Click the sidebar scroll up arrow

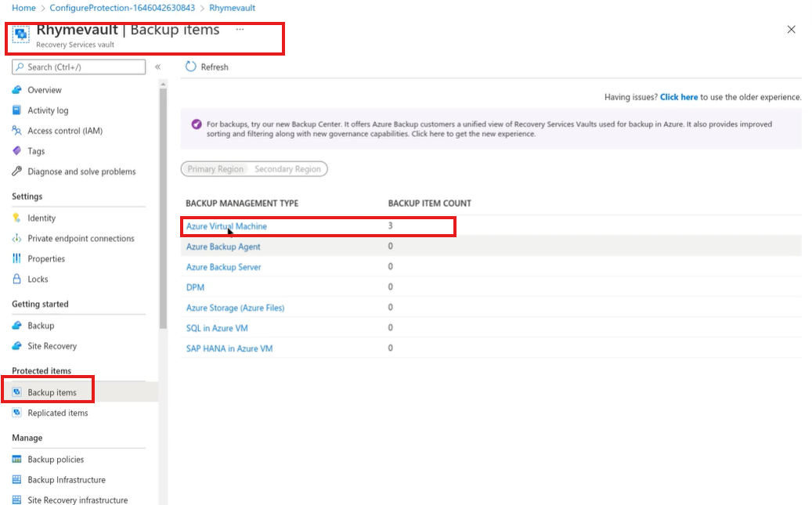point(163,84)
